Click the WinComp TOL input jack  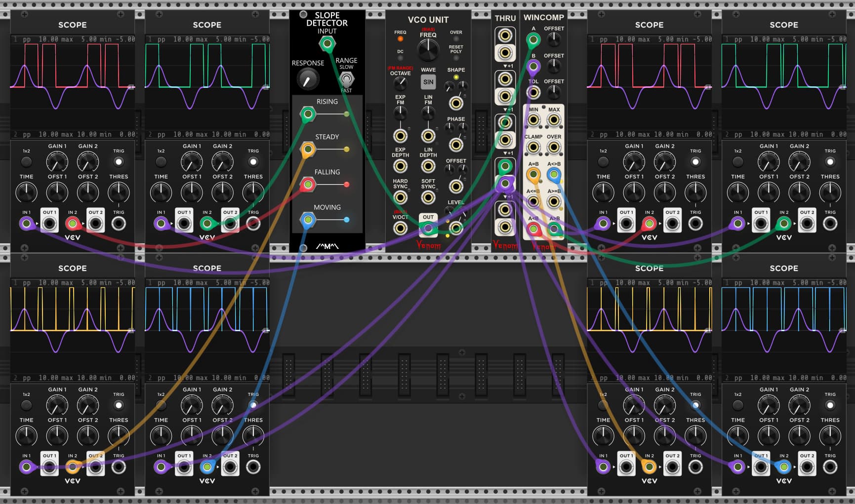click(x=533, y=92)
